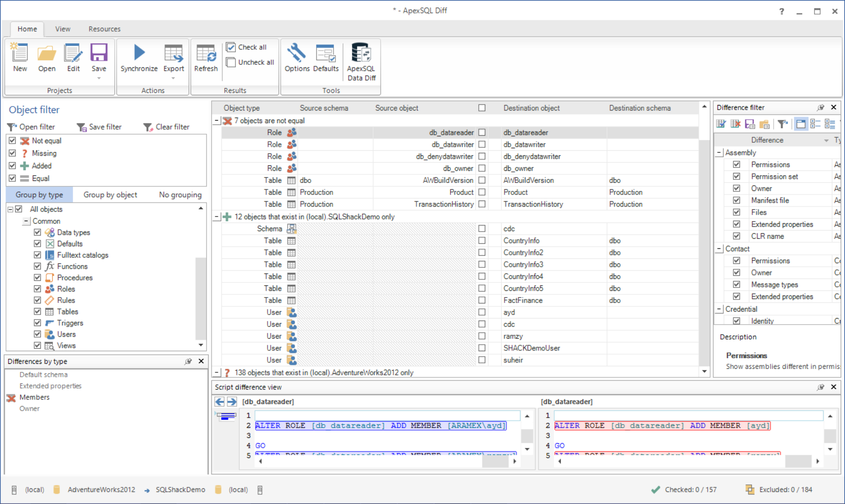This screenshot has width=845, height=504.
Task: Switch to the View ribbon tab
Action: (63, 29)
